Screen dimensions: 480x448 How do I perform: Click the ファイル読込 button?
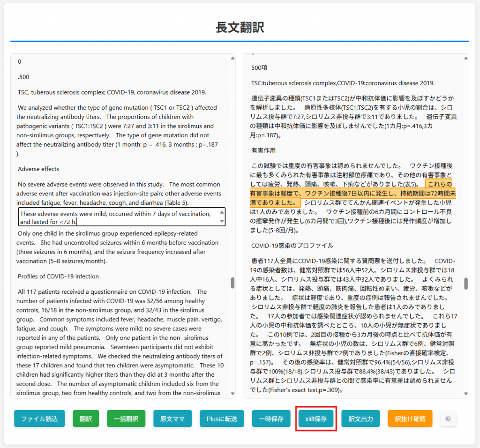pyautogui.click(x=39, y=418)
